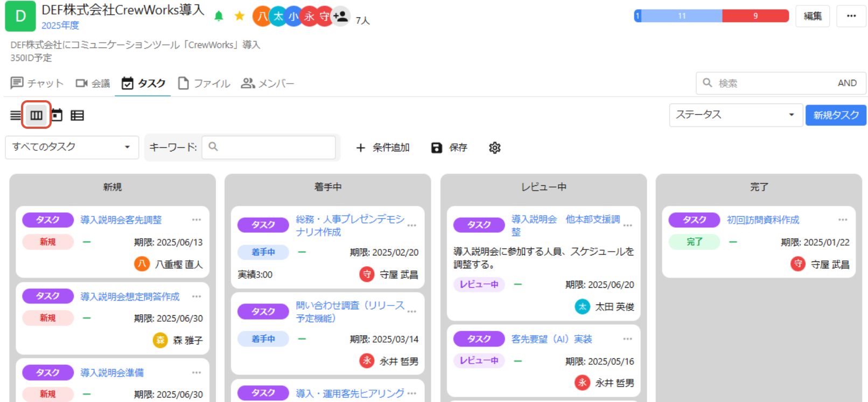Open more menu for 導入説明会準備

pos(197,372)
